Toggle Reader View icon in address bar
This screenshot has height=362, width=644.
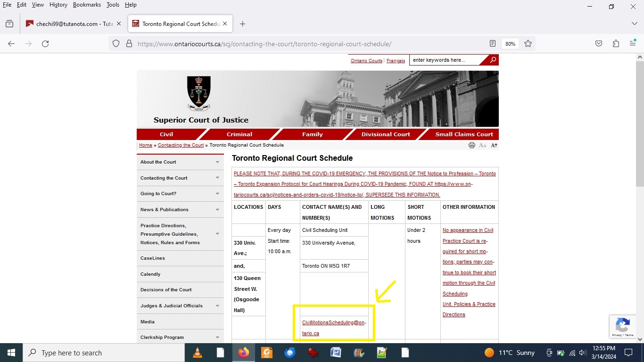493,44
